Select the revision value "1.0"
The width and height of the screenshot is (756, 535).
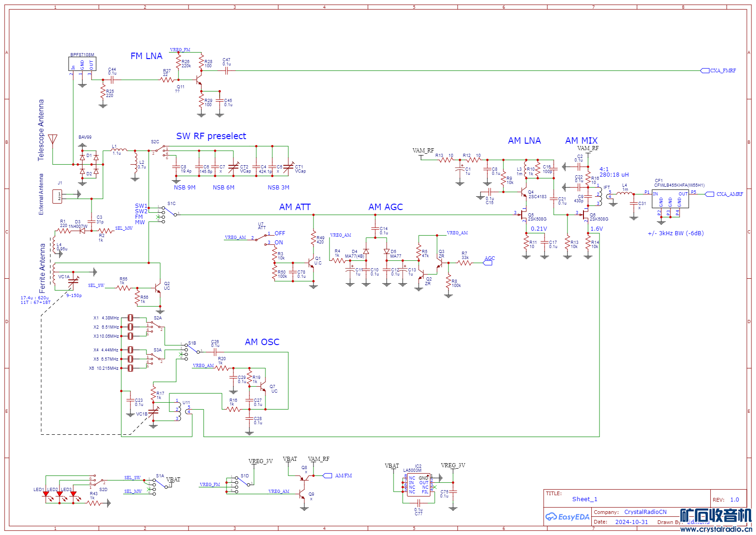click(734, 499)
